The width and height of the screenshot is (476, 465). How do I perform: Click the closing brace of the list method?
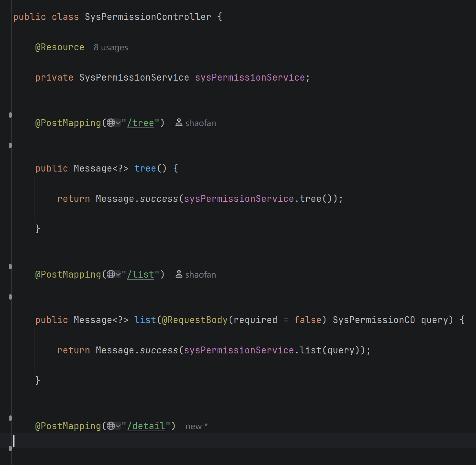click(x=38, y=381)
